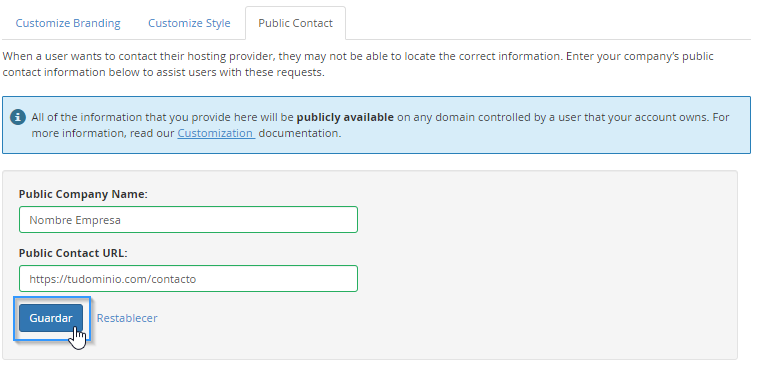This screenshot has width=757, height=374.
Task: Select the Public Contact tab
Action: (295, 23)
